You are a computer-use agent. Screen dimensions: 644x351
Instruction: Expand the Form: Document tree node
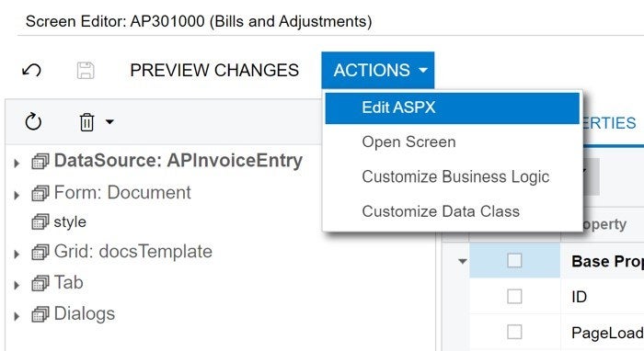17,195
